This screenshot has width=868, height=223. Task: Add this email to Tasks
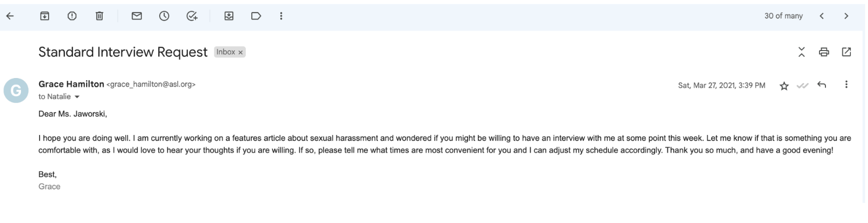[192, 16]
